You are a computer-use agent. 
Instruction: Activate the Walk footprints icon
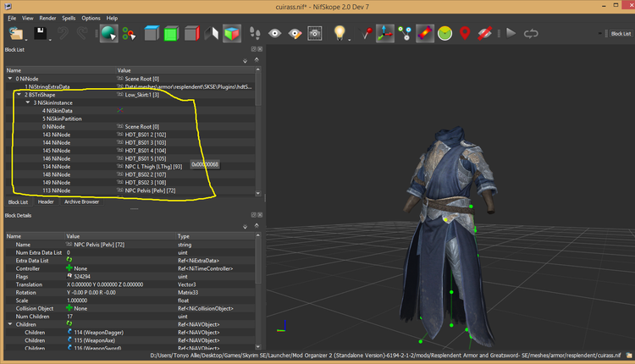(255, 33)
